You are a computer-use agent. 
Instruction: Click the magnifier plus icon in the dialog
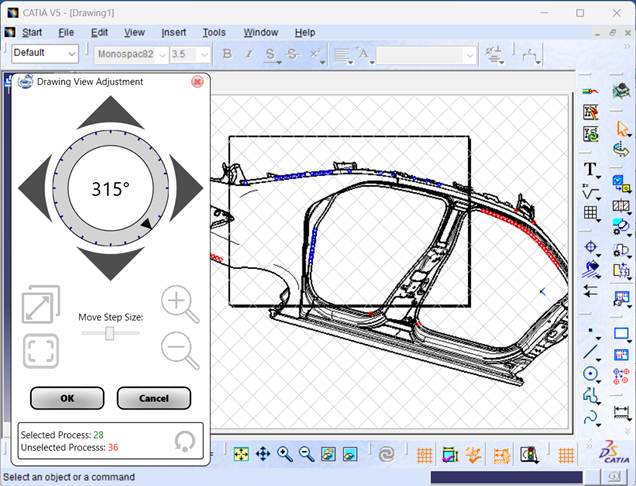coord(180,304)
